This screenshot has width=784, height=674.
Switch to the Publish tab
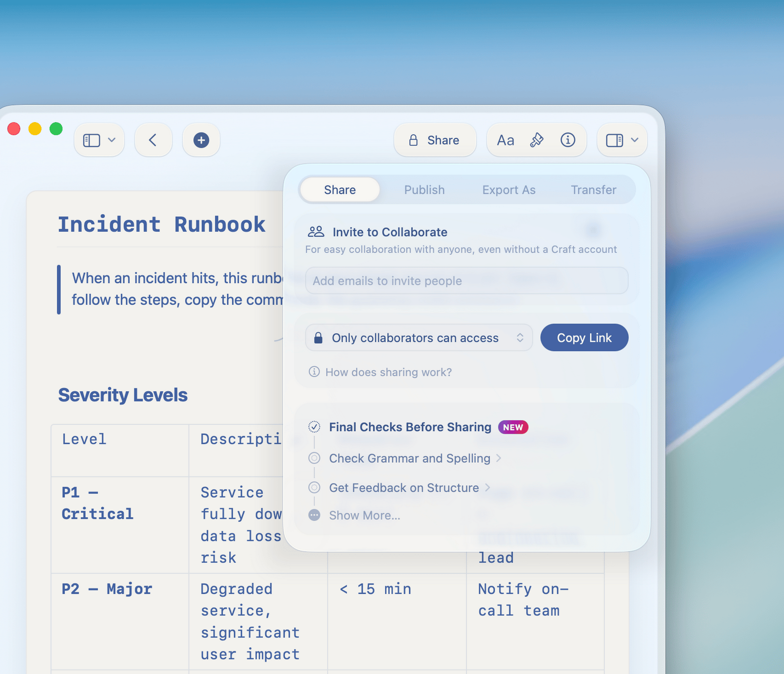click(x=424, y=190)
